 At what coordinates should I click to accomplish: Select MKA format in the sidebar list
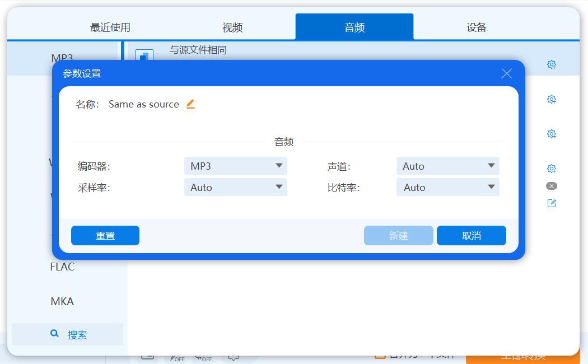[62, 301]
